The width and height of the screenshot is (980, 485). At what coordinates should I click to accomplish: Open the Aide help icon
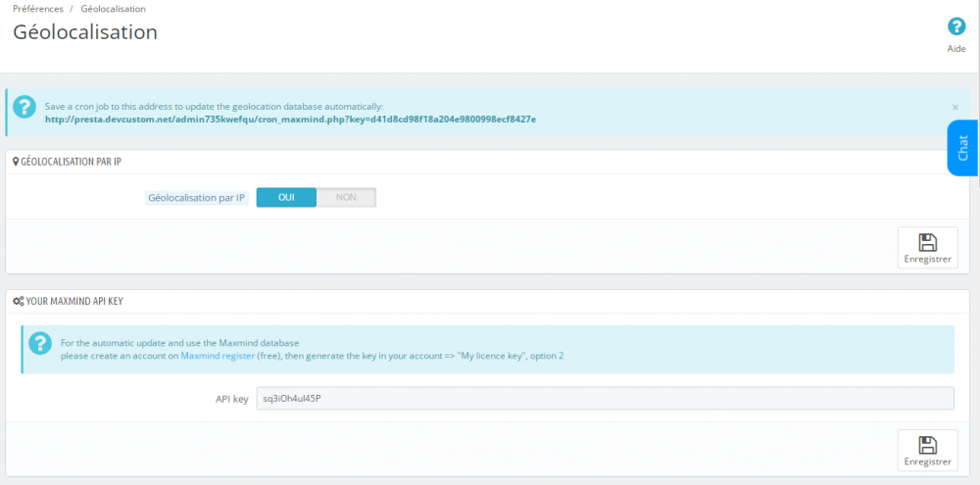pos(956,26)
